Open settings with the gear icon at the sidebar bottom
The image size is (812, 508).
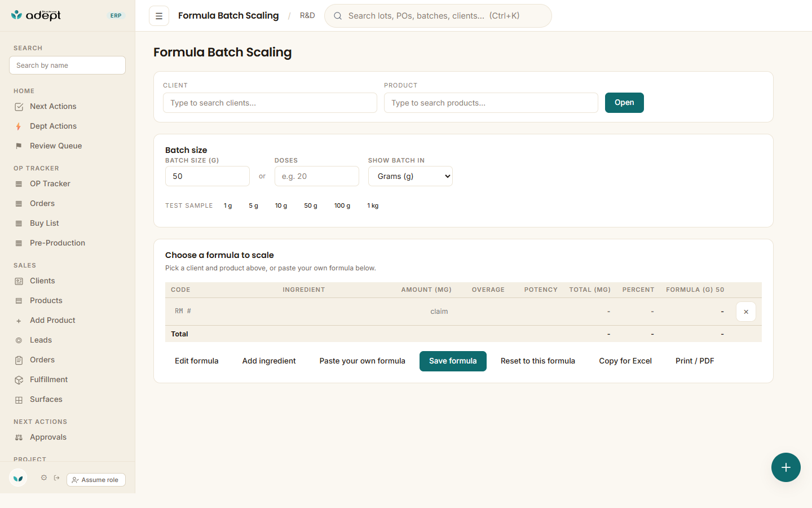tap(44, 478)
